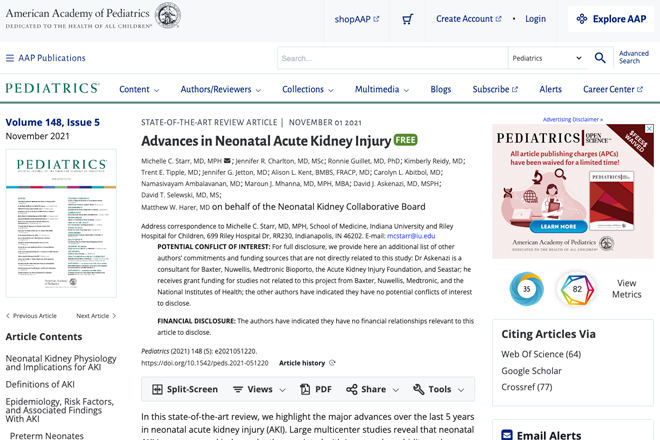
Task: Jump to Epidemiology, Risk Factors section
Action: [60, 410]
